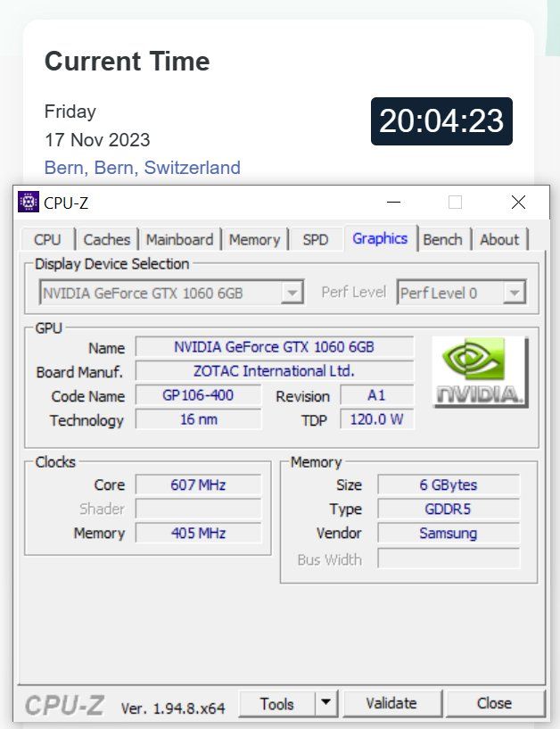Maximize the CPU-Z window
Screen dimensions: 560x729
pyautogui.click(x=455, y=203)
